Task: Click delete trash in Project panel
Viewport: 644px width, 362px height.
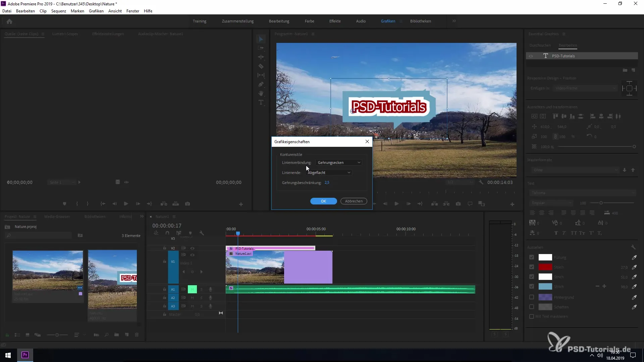Action: [x=137, y=335]
